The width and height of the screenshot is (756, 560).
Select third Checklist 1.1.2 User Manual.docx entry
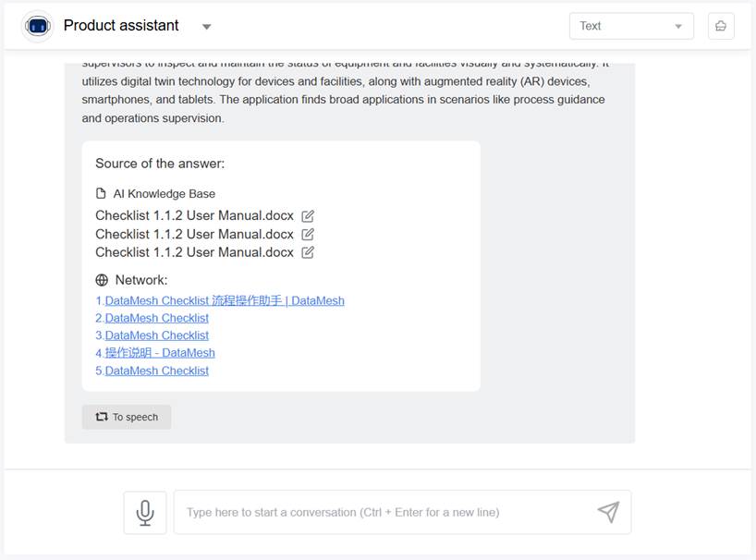[194, 252]
